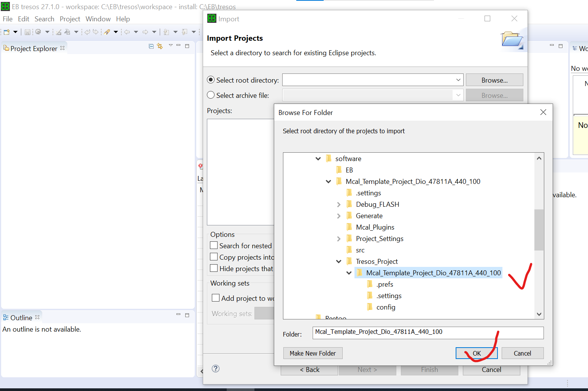Toggle Link with Editor in Project Explorer
This screenshot has width=588, height=391.
tap(159, 46)
